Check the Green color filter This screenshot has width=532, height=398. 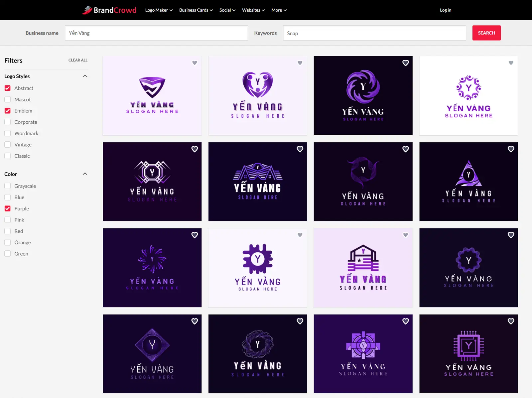[x=8, y=254]
